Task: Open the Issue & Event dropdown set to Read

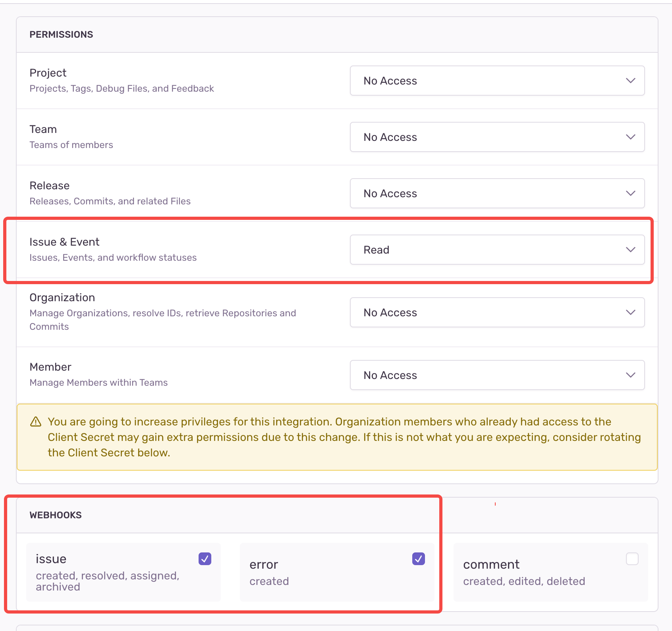Action: click(x=497, y=250)
